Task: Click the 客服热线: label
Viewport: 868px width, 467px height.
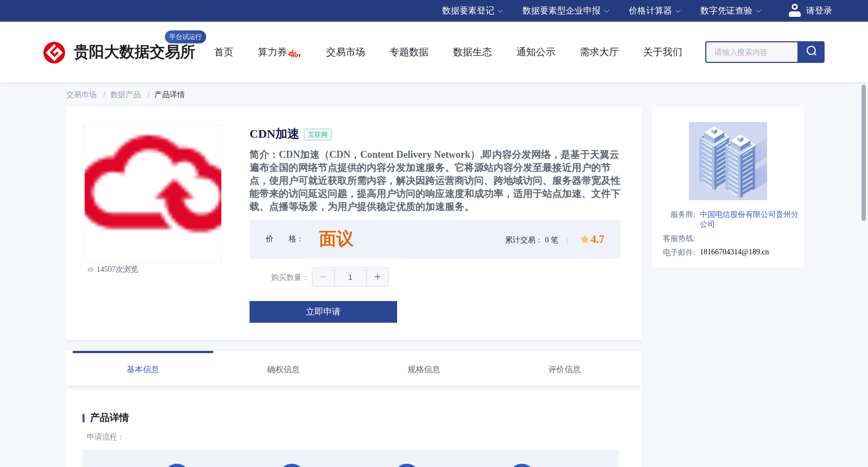Action: coord(679,239)
